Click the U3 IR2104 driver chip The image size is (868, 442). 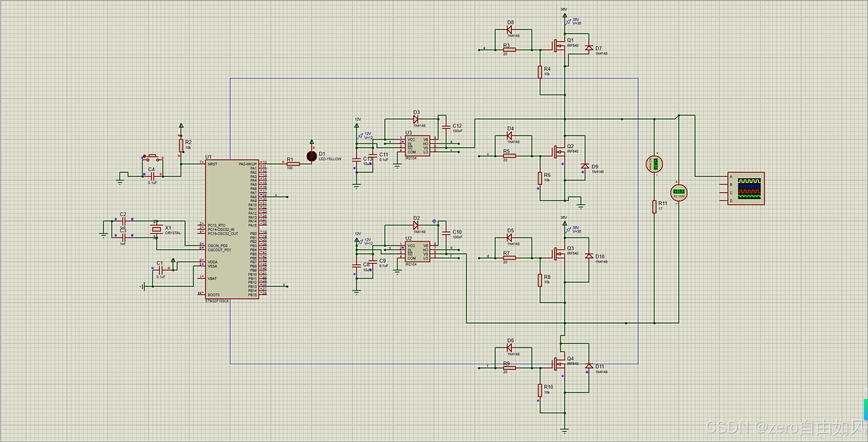(x=417, y=146)
